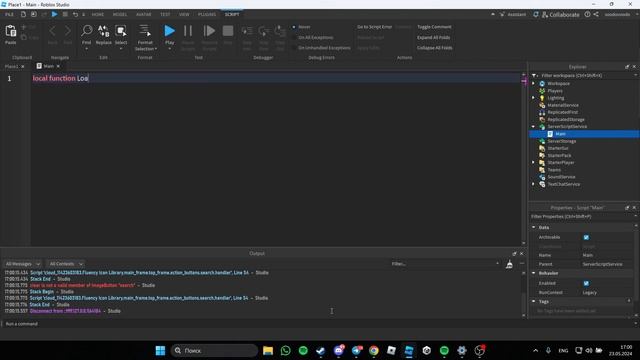Switch to the Place1 document tab

click(11, 66)
